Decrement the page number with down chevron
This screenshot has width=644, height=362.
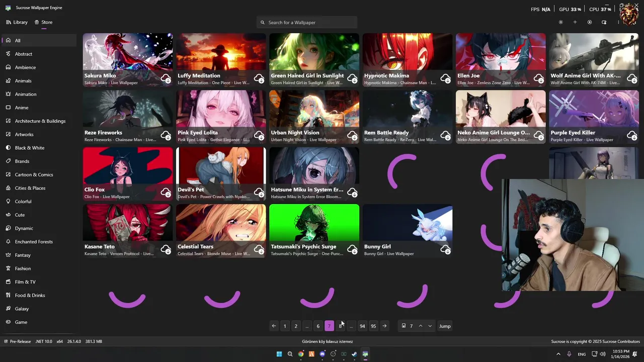430,326
